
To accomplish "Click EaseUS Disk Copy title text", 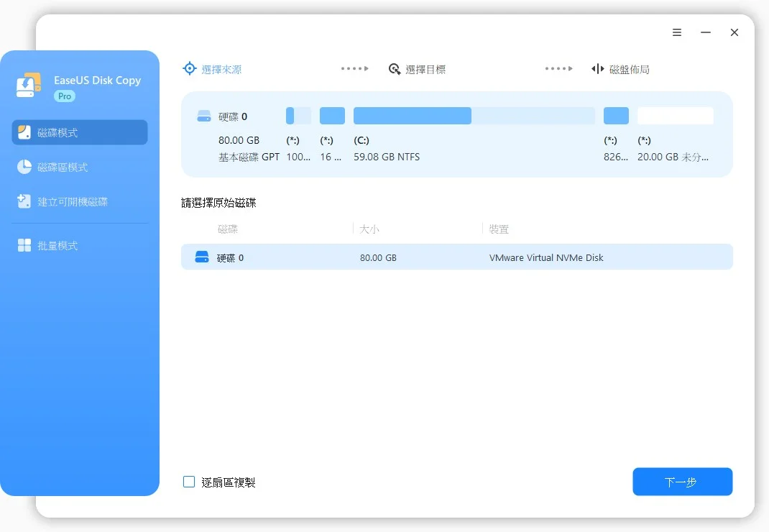I will (97, 81).
